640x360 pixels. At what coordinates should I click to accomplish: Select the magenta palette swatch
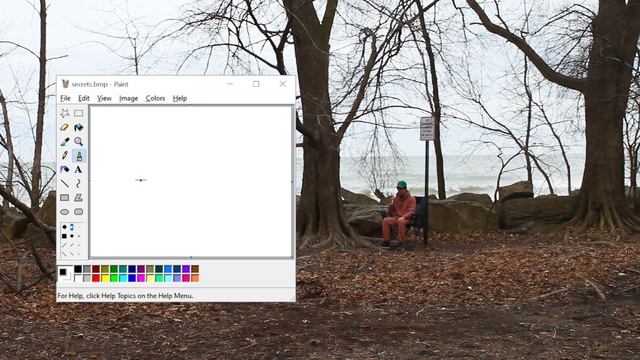[x=141, y=278]
